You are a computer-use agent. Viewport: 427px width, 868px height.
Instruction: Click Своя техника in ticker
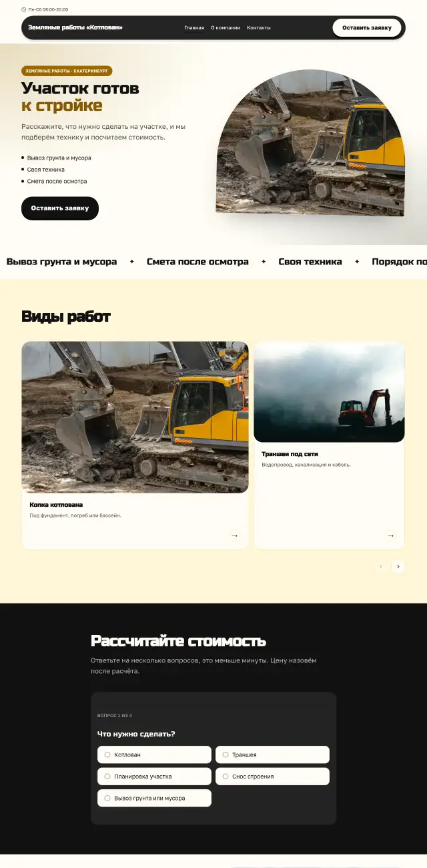point(310,262)
